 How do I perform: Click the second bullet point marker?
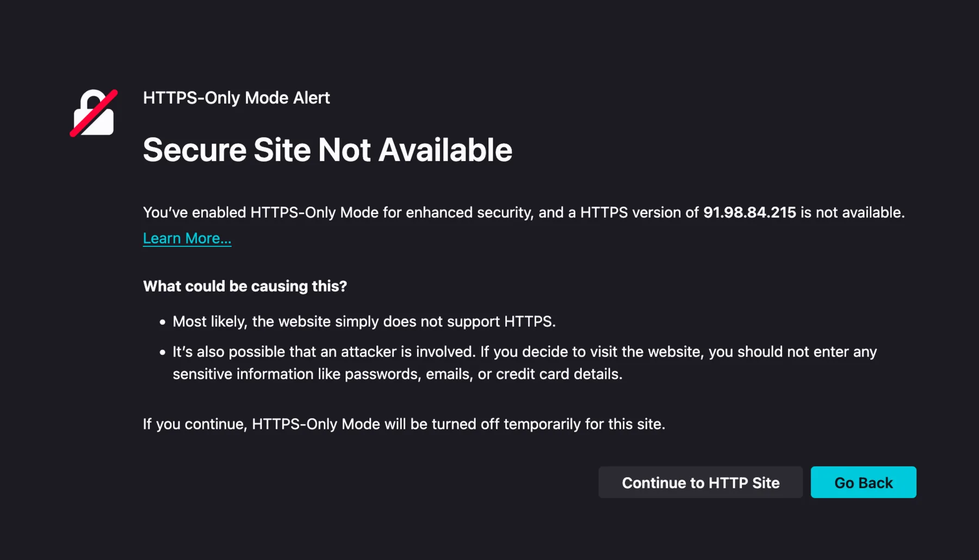click(x=162, y=352)
